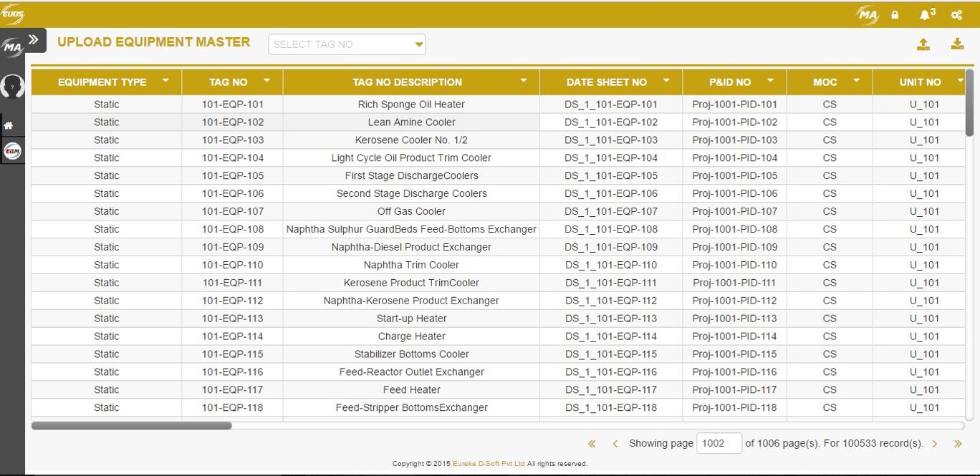Select description Kerosene Cooler No. 1/2
Viewport: 980px width, 476px height.
coord(412,140)
